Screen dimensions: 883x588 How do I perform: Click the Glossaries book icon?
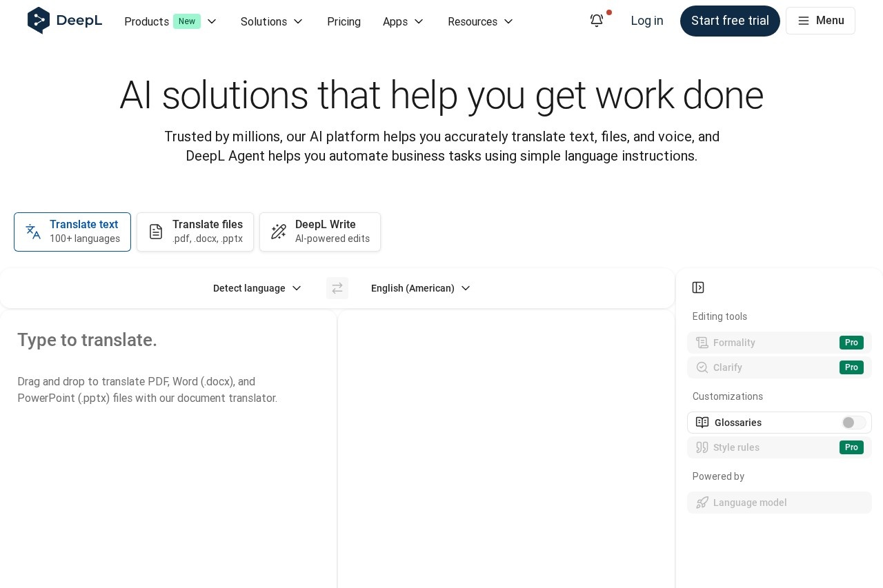pos(702,423)
